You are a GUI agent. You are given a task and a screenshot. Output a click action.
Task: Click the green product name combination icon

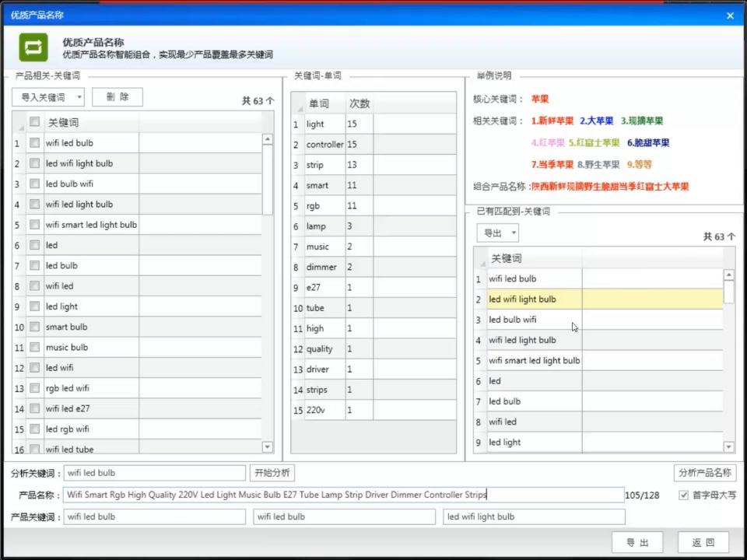(33, 47)
